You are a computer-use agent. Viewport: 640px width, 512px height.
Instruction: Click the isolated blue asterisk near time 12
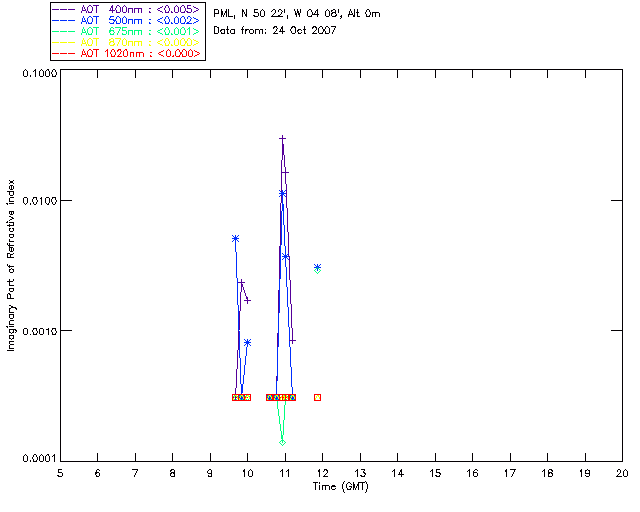(x=318, y=267)
